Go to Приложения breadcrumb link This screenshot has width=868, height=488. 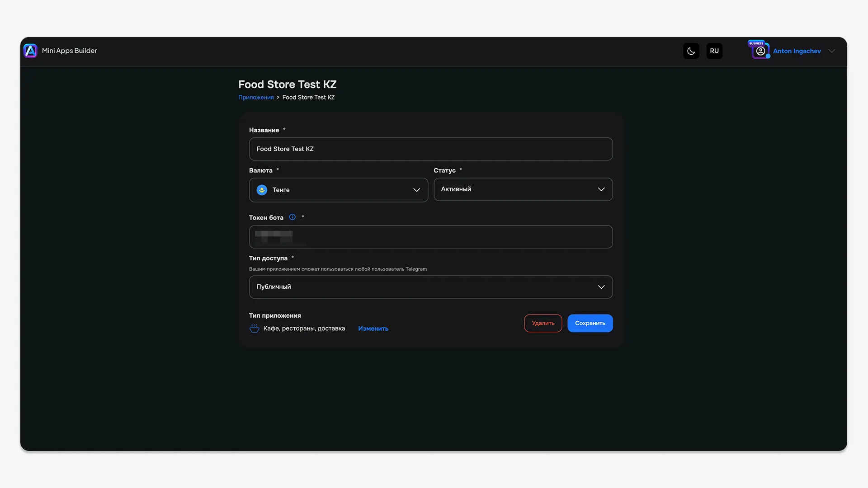pyautogui.click(x=256, y=97)
